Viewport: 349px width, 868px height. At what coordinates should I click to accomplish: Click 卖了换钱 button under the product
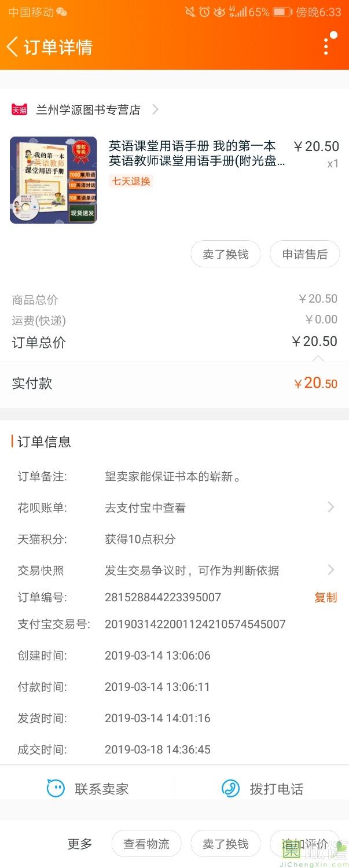(x=225, y=254)
